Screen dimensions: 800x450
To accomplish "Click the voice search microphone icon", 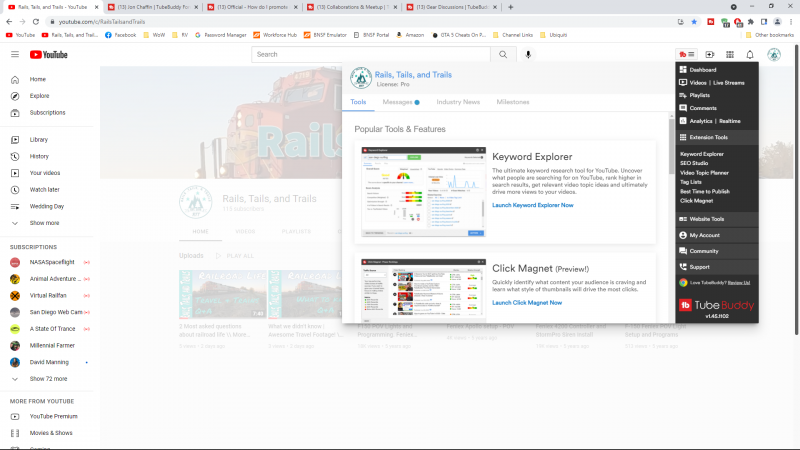I will [x=527, y=54].
